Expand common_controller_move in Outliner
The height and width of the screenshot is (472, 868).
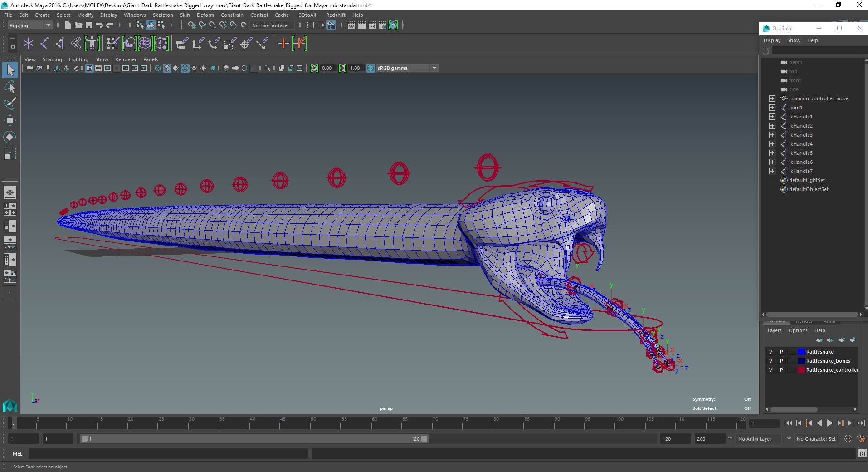click(x=772, y=98)
